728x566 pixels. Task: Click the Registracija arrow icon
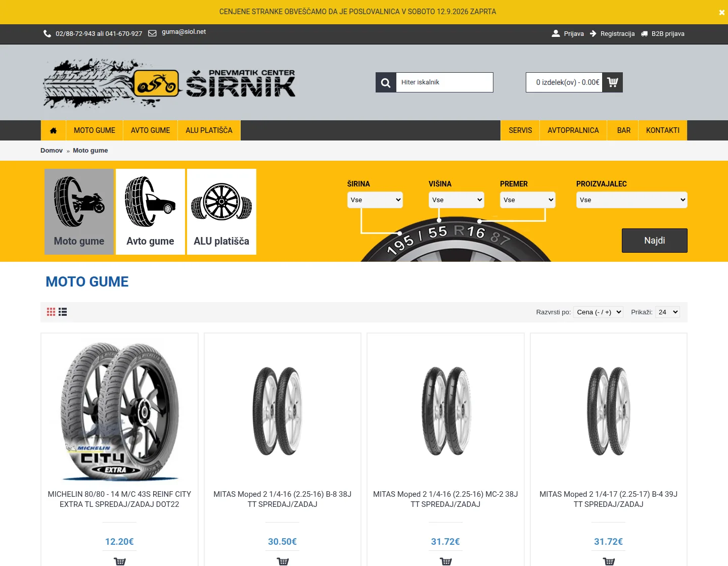593,33
